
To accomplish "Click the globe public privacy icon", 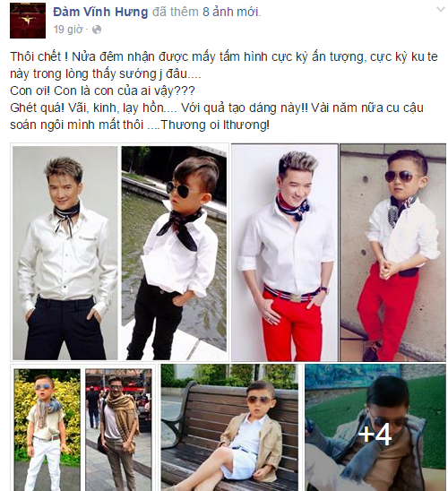I will tap(97, 30).
